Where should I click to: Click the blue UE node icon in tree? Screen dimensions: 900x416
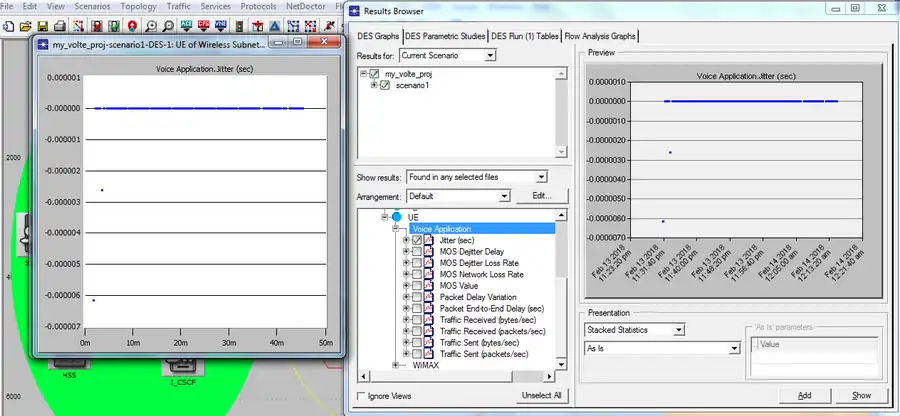click(x=396, y=217)
